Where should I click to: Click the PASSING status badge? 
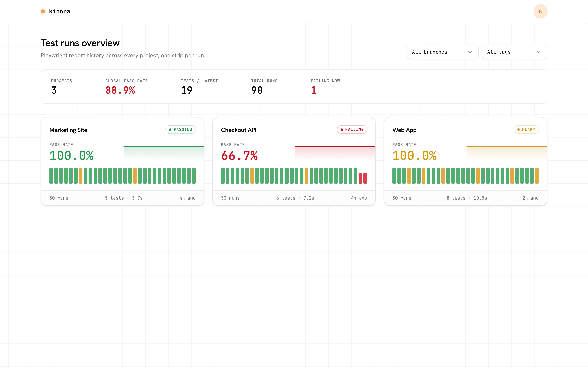(x=180, y=129)
